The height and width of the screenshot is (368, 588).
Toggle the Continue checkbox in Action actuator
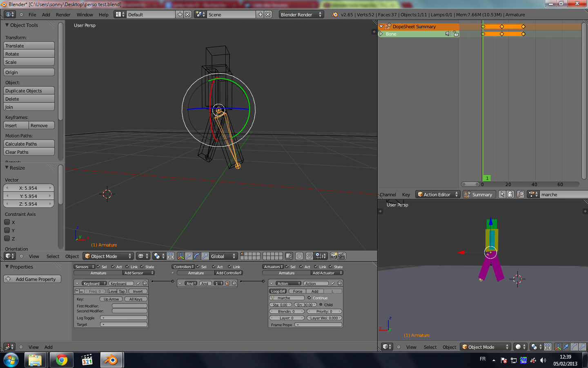coord(310,298)
